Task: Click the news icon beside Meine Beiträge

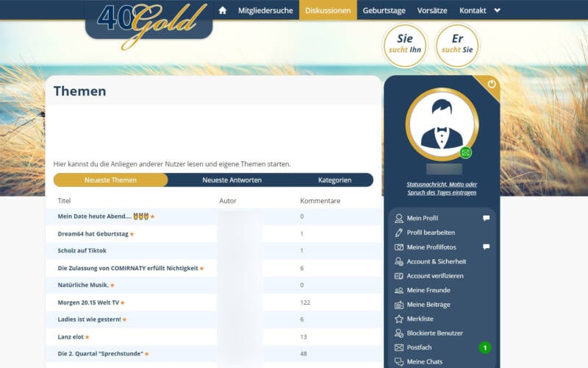Action: coord(399,305)
